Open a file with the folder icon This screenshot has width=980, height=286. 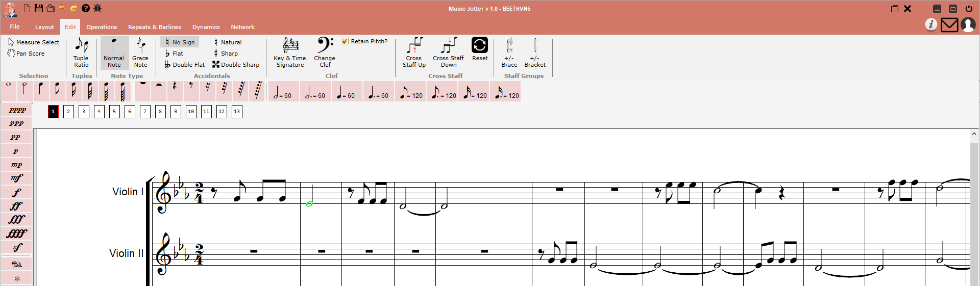[x=51, y=8]
